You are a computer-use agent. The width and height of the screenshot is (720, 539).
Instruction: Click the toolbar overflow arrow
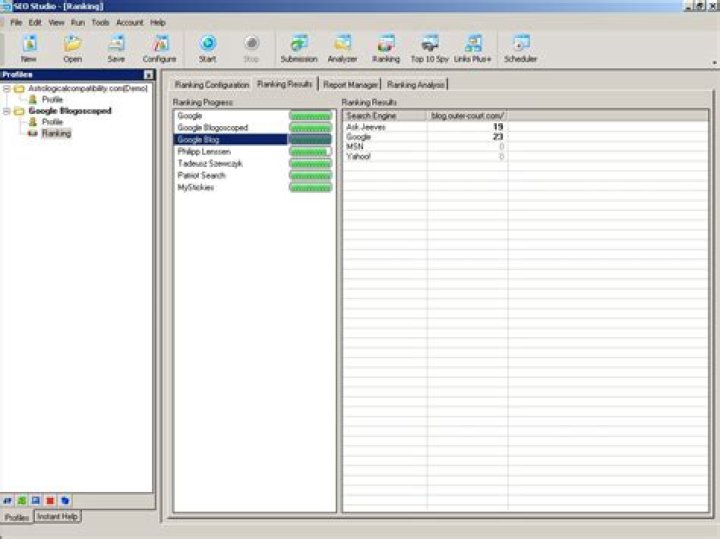[714, 62]
